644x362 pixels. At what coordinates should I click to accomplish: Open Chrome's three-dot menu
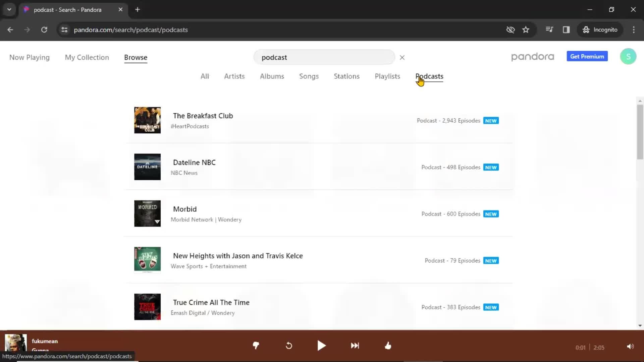pyautogui.click(x=634, y=30)
